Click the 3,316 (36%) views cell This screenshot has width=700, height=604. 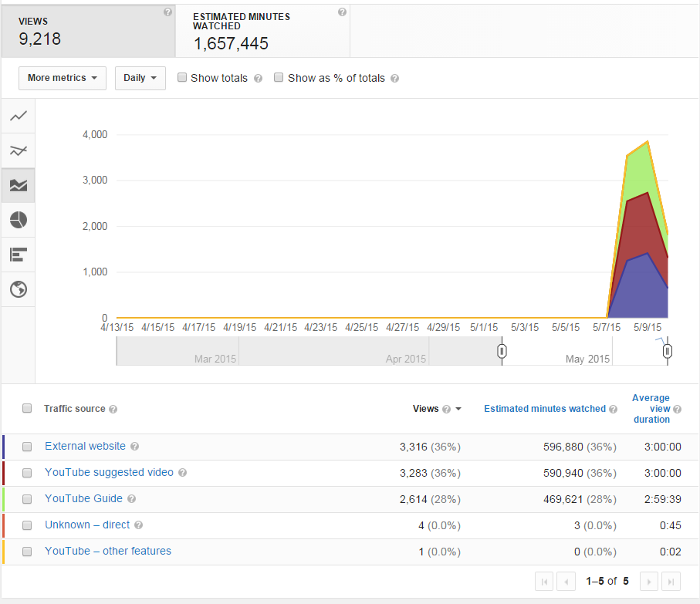(x=430, y=447)
